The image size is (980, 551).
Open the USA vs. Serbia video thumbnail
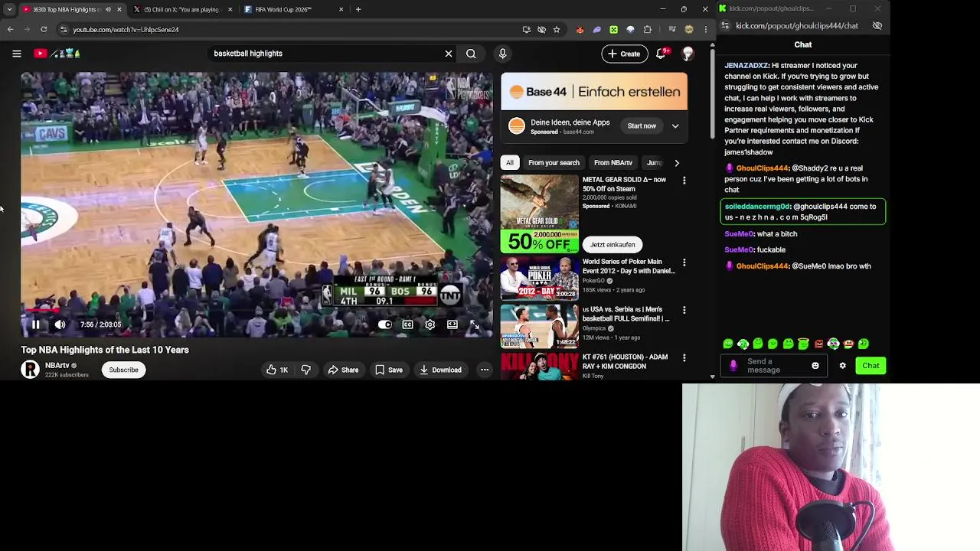pyautogui.click(x=540, y=326)
